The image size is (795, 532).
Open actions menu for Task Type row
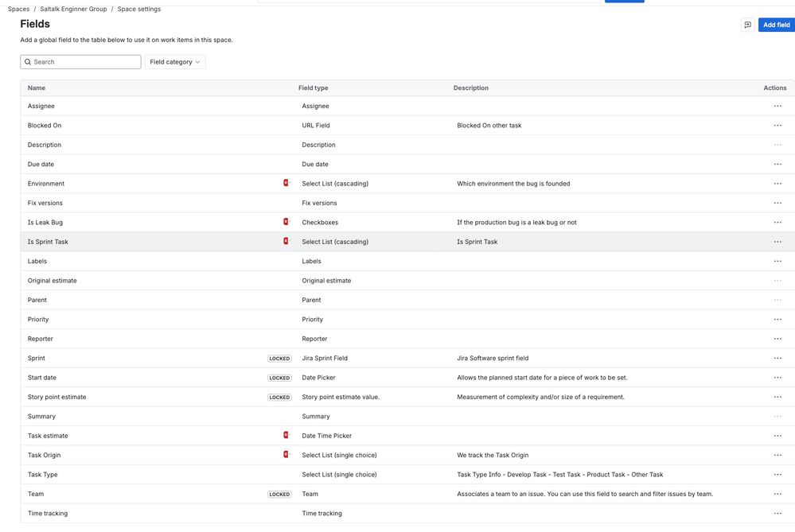tap(777, 474)
